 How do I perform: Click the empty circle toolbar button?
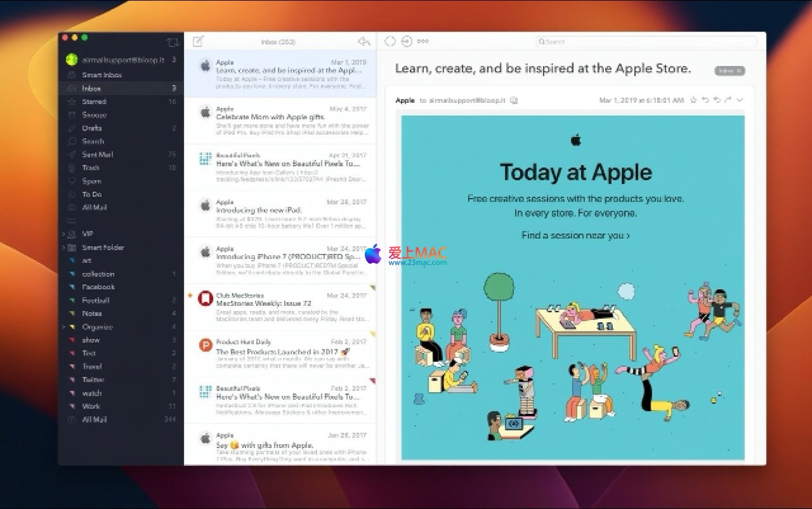click(x=390, y=41)
